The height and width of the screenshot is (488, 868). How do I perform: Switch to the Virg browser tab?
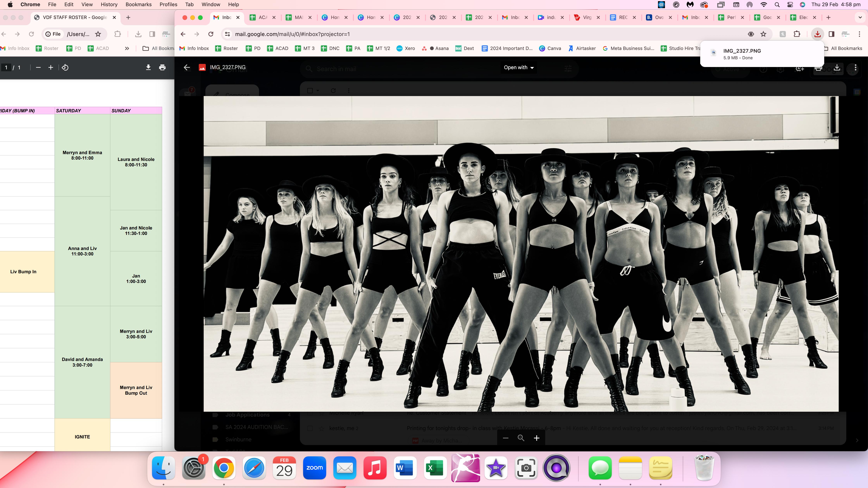[x=587, y=17]
